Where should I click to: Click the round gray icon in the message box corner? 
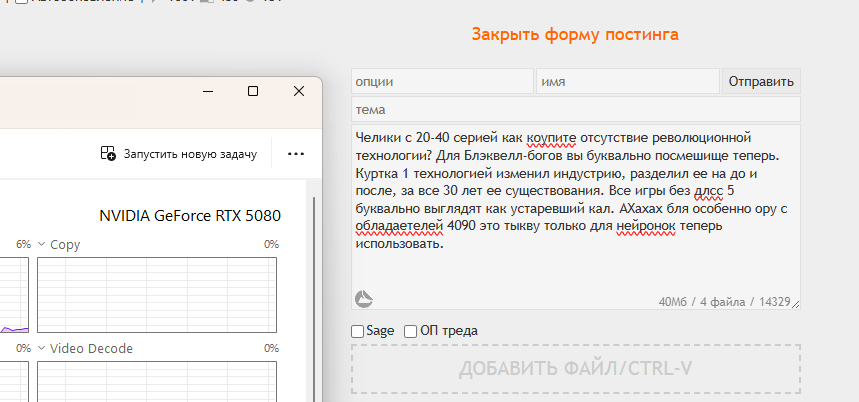(x=364, y=299)
